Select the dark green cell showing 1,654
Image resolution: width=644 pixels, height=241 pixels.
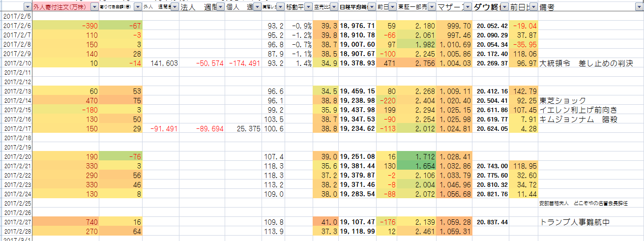[x=416, y=166]
